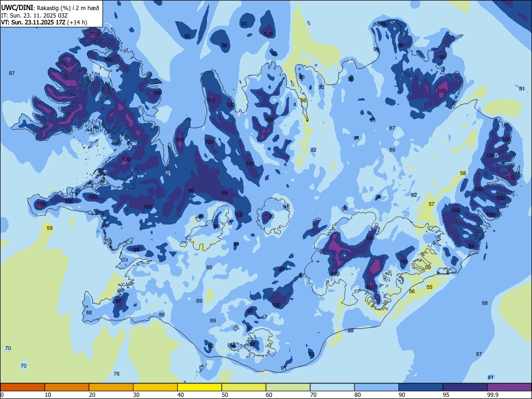
Task: Click the 'IT: Sun. 23. 11. 2025 03Z' line
Action: click(35, 15)
